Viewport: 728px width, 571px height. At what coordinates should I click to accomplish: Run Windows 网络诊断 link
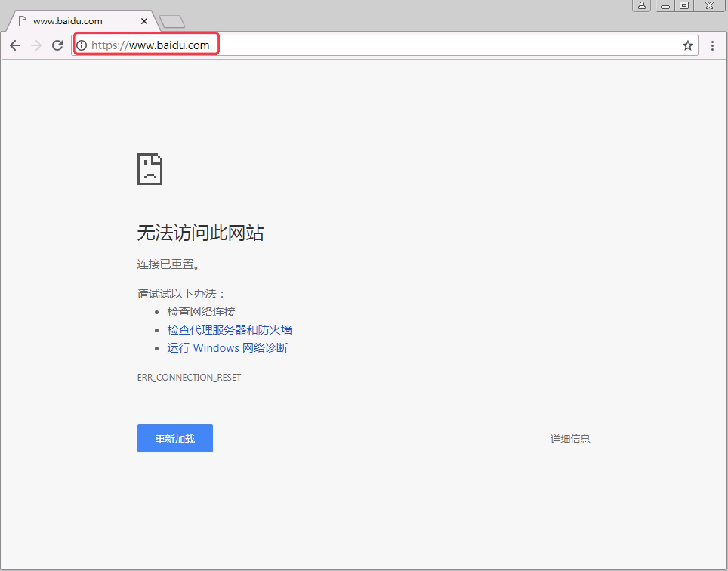tap(227, 348)
